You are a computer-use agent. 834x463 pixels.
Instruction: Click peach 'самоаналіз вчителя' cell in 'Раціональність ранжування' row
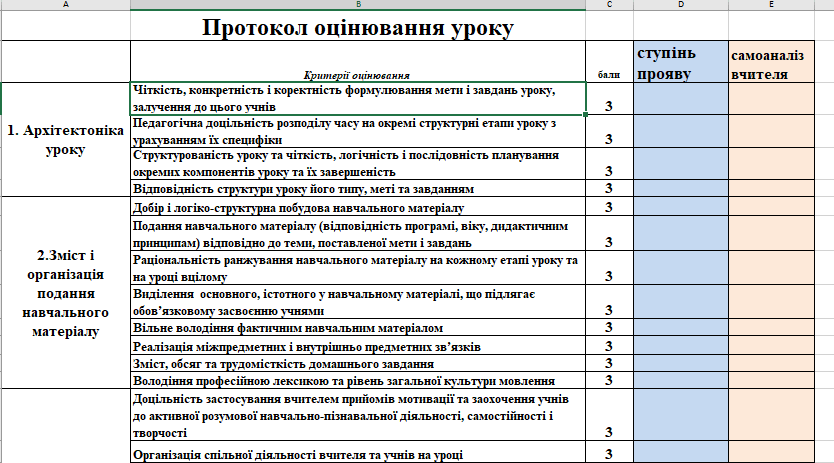click(x=771, y=268)
